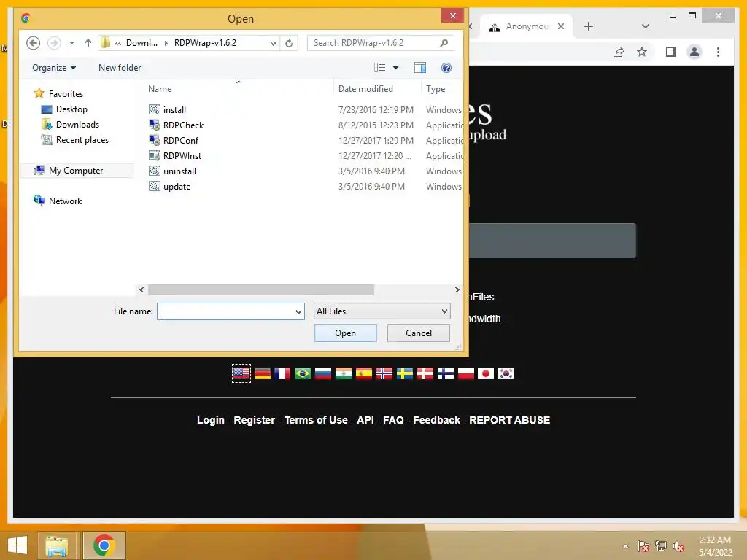This screenshot has height=560, width=747.
Task: Open the Login link
Action: point(211,420)
